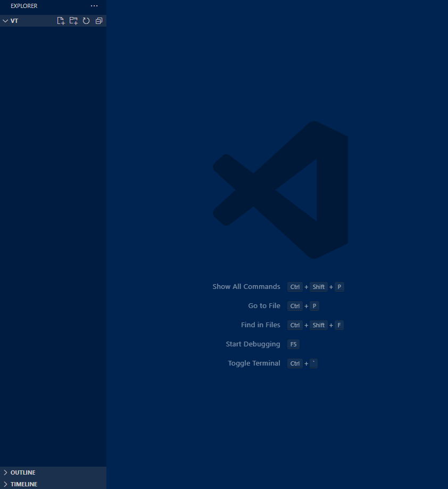Screen dimensions: 448x489
Task: Create a new file in VT folder
Action: coord(61,21)
